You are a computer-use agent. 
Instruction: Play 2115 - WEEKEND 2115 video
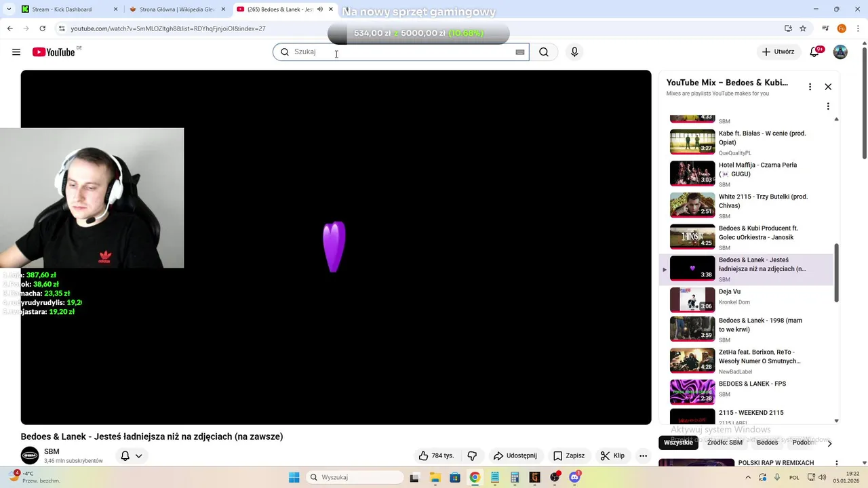[x=746, y=416]
